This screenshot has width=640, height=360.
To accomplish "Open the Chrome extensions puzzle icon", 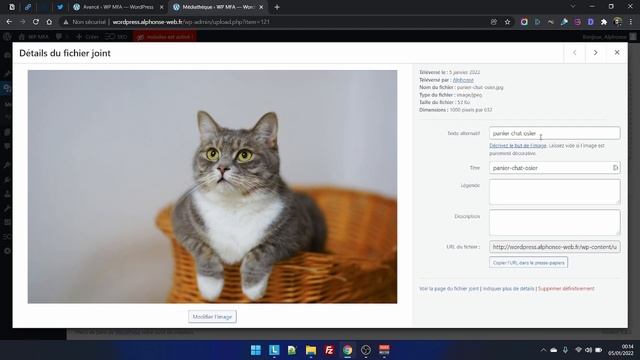I will tap(604, 22).
